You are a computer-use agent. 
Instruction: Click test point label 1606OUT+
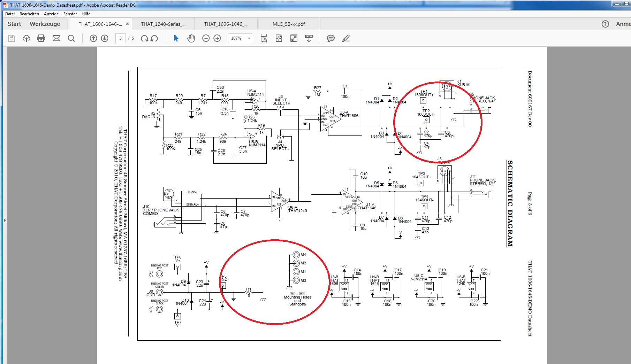tap(424, 95)
